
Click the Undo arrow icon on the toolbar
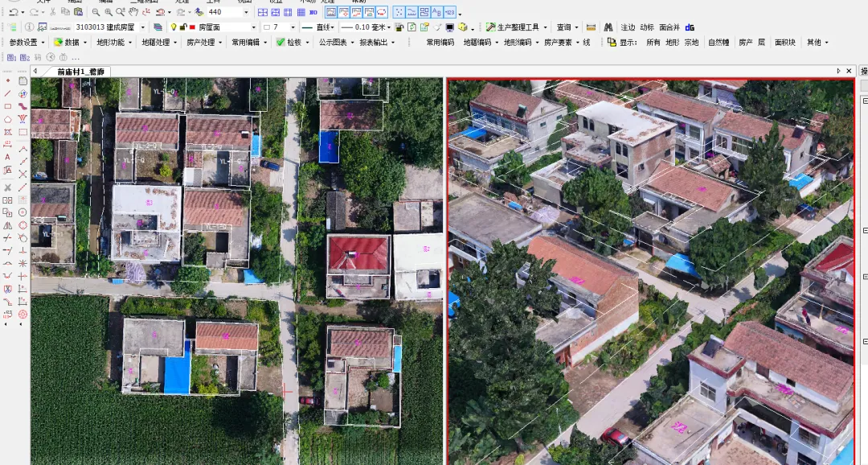tap(14, 10)
